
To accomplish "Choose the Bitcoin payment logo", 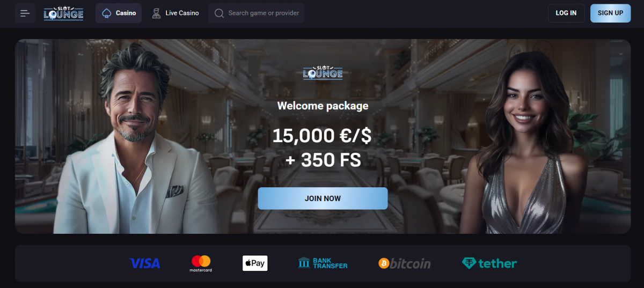I will [x=405, y=263].
